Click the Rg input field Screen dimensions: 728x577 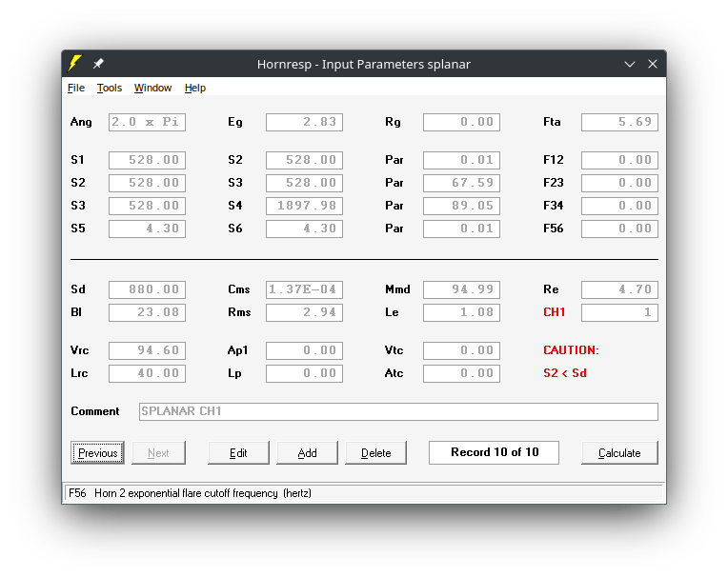pyautogui.click(x=461, y=122)
